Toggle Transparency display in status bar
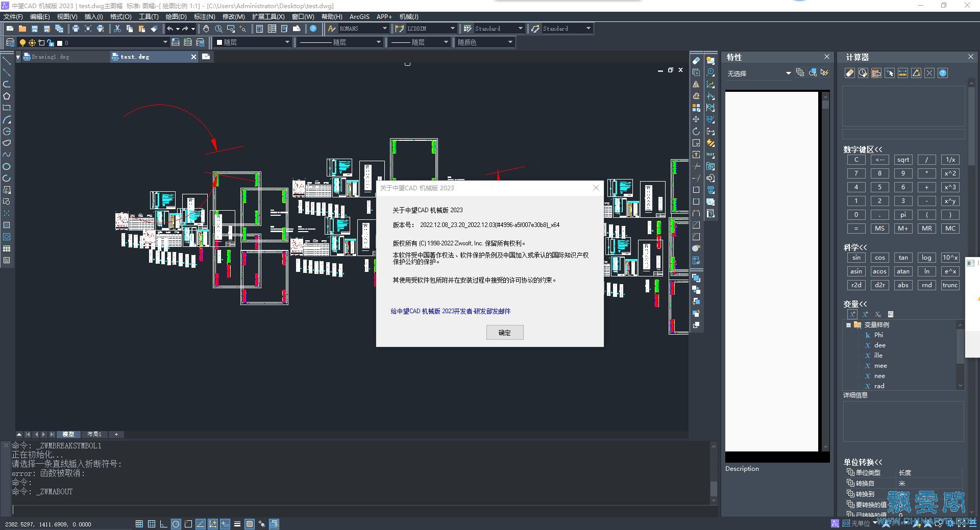Image resolution: width=980 pixels, height=530 pixels. point(250,524)
